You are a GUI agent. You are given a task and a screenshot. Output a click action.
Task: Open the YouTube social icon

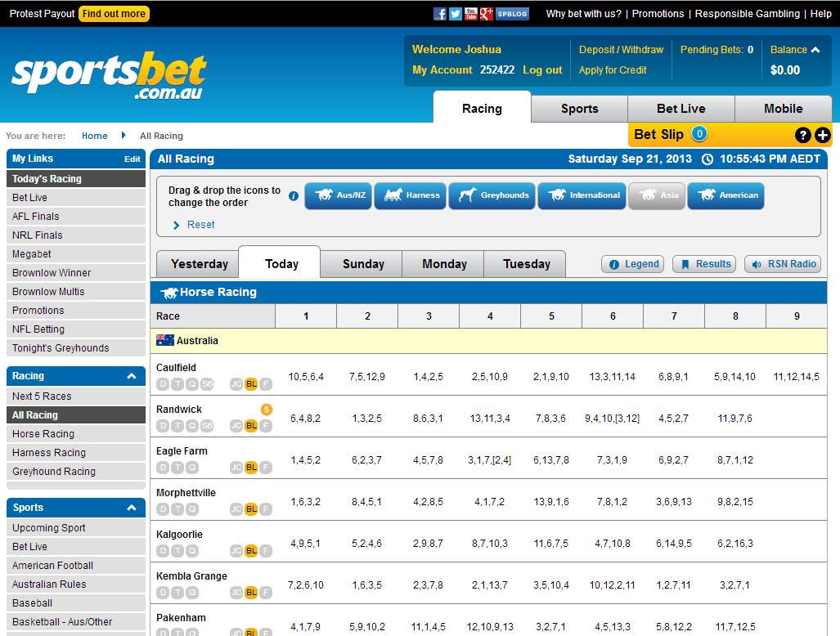[471, 14]
